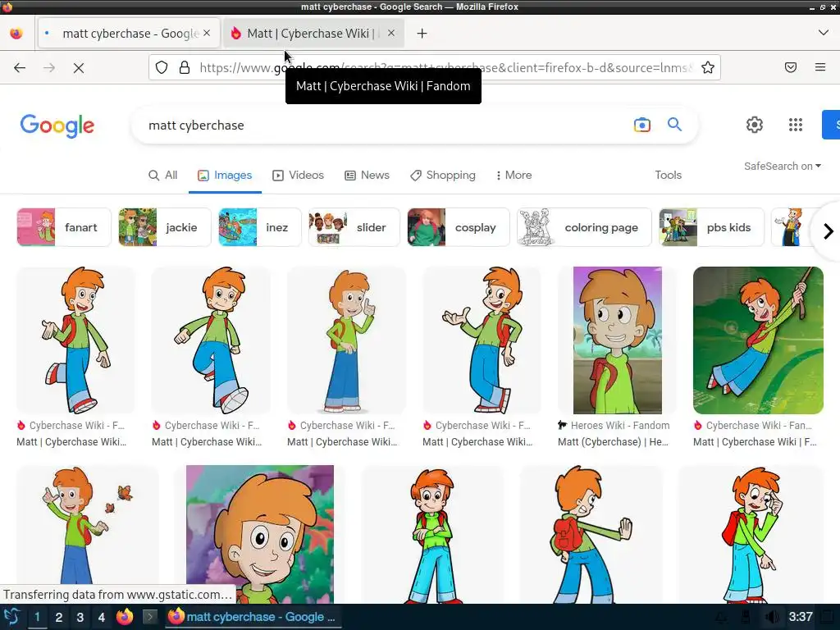Open the Google apps grid
Image resolution: width=840 pixels, height=630 pixels.
(x=796, y=125)
